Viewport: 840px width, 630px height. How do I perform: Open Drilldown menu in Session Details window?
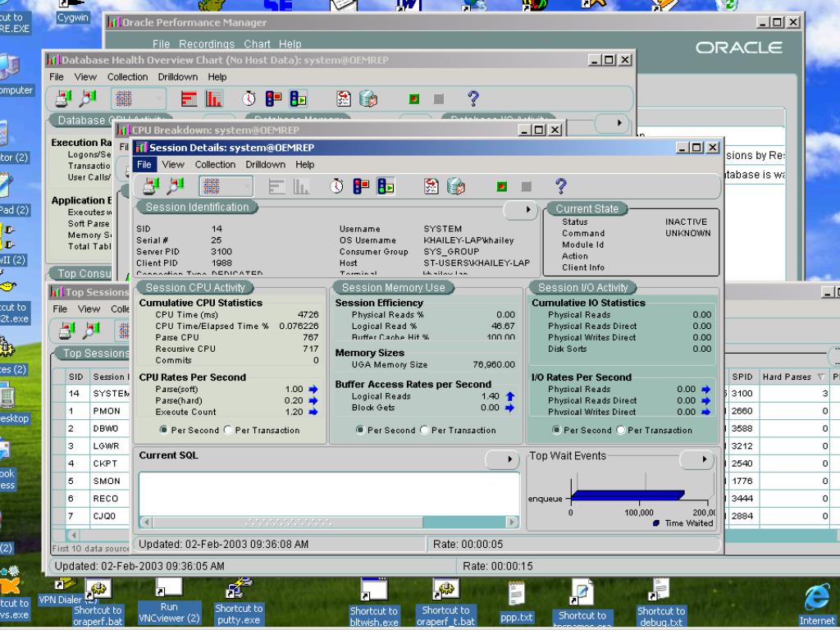coord(265,164)
